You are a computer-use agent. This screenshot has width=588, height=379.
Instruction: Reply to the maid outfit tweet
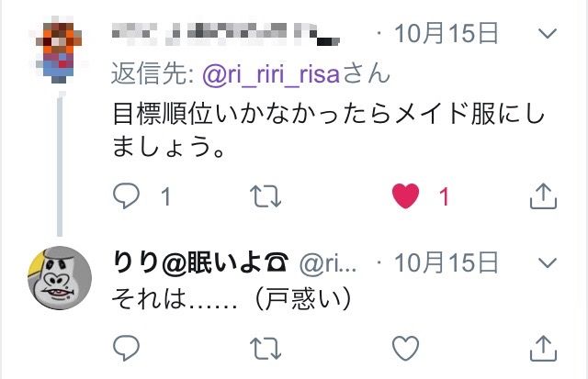[125, 195]
